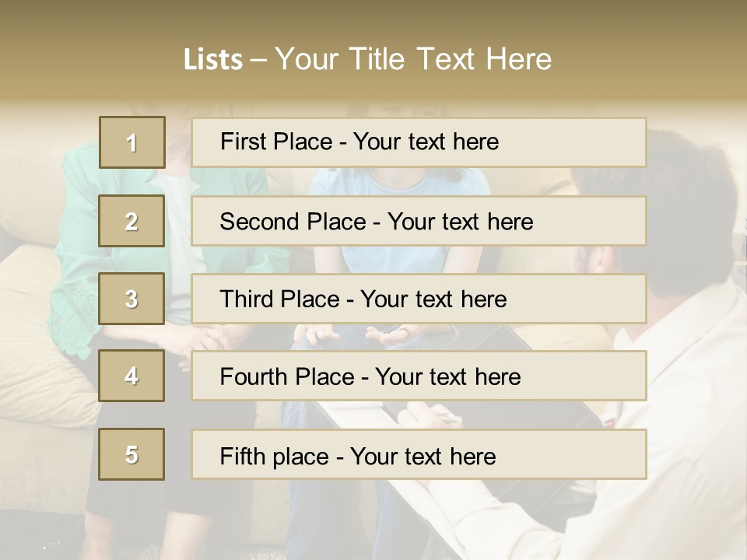Screen dimensions: 747x560
Task: Click "Your Title Text Here" in the heading
Action: tap(413, 59)
